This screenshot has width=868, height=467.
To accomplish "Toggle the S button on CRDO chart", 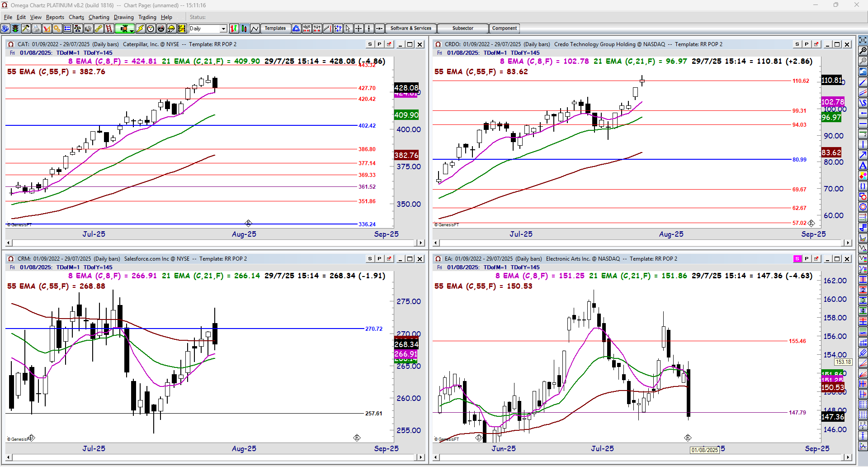I will point(797,44).
